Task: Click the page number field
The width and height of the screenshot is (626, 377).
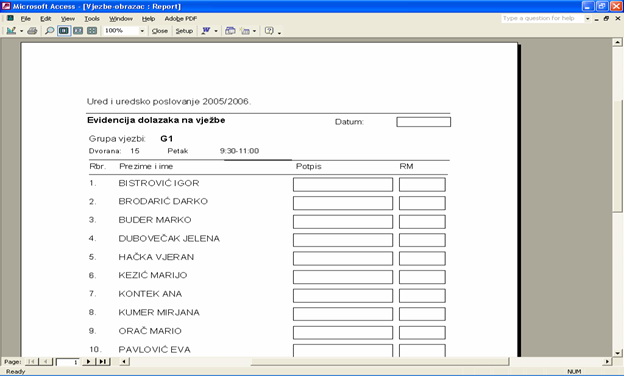Action: (68, 362)
